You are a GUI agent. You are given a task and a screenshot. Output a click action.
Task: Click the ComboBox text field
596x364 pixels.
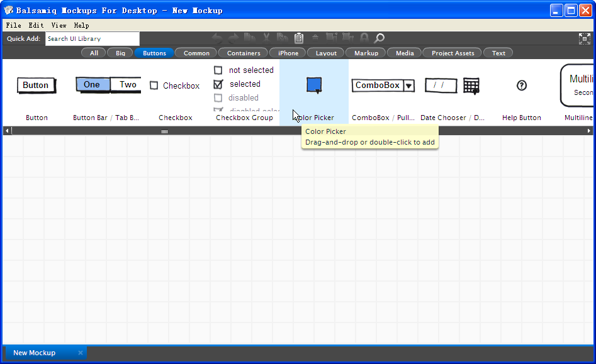pos(378,85)
